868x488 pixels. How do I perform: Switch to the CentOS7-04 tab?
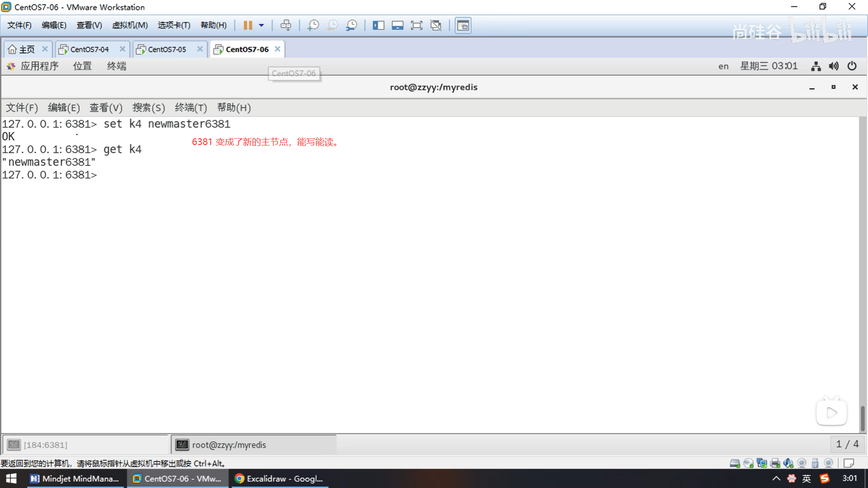(89, 49)
